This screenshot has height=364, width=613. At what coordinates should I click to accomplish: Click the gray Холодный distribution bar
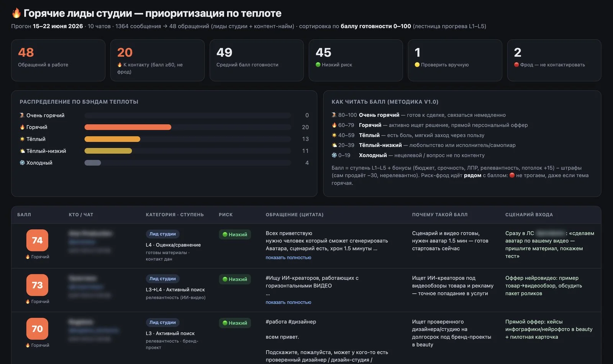pos(93,163)
